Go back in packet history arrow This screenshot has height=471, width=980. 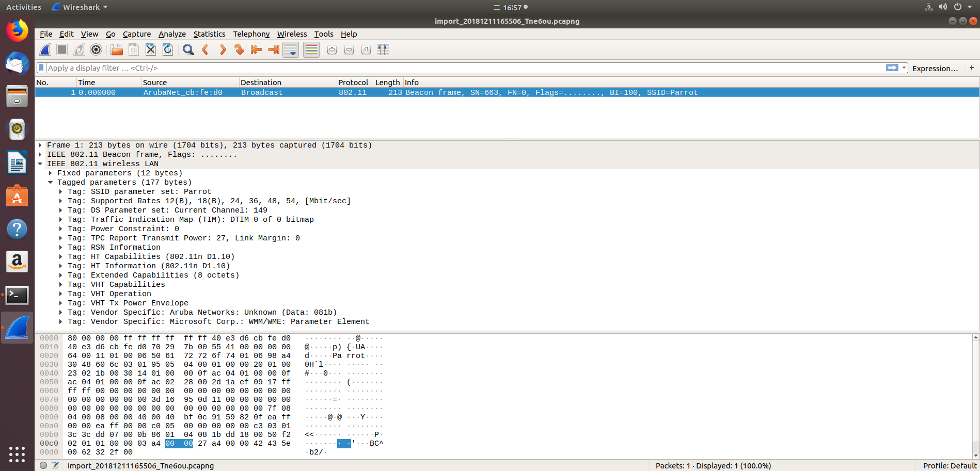coord(206,50)
